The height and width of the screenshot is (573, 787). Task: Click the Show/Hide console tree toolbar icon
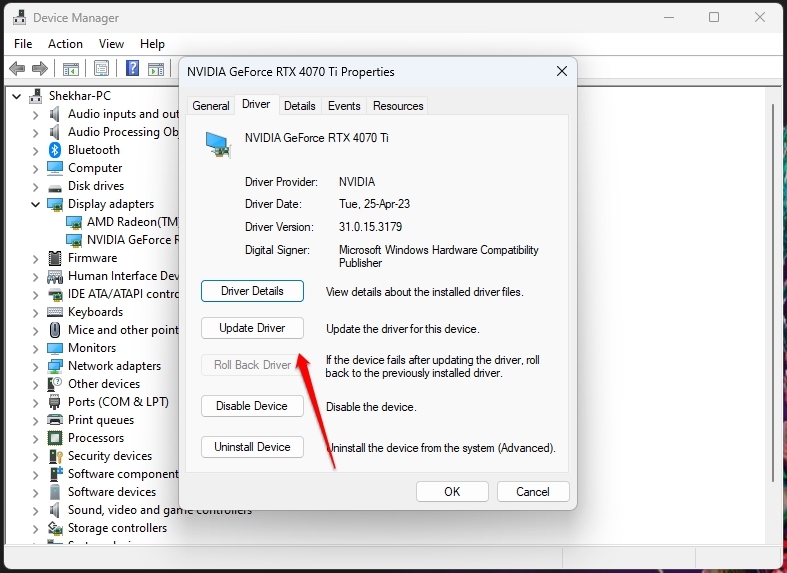click(71, 69)
